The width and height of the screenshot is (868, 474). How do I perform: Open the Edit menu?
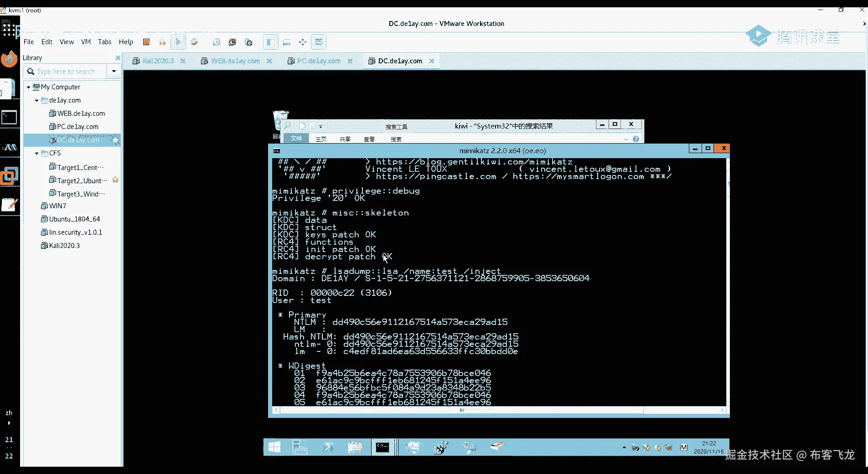(x=47, y=42)
